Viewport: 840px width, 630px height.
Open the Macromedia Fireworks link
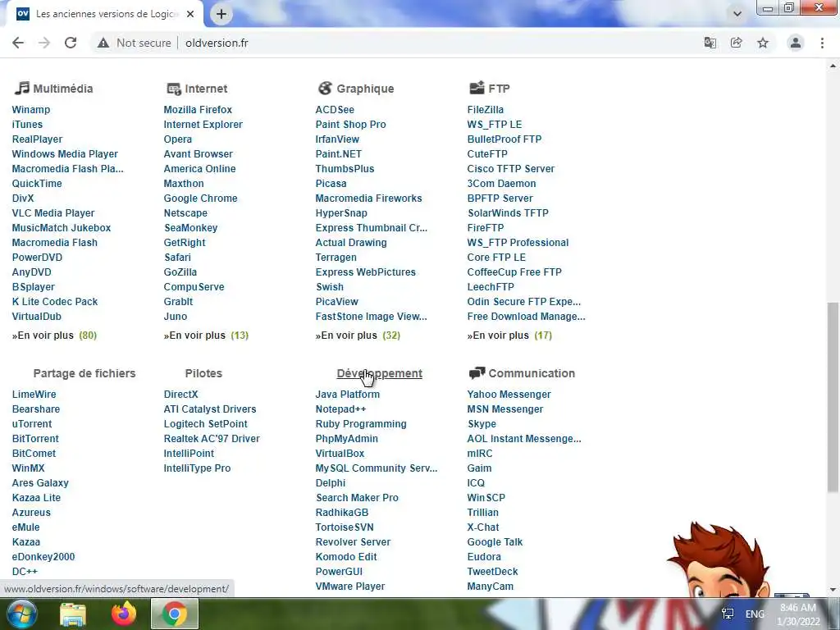click(x=368, y=199)
